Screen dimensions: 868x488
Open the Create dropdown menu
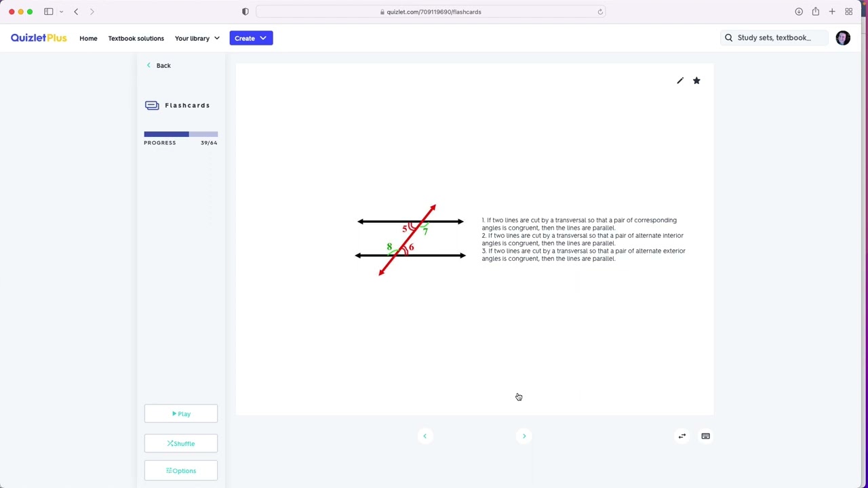coord(251,38)
